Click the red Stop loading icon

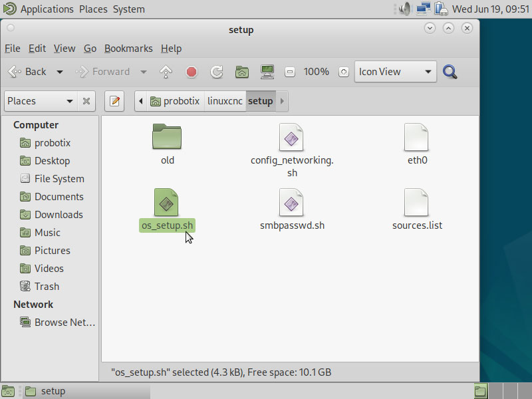tap(192, 72)
